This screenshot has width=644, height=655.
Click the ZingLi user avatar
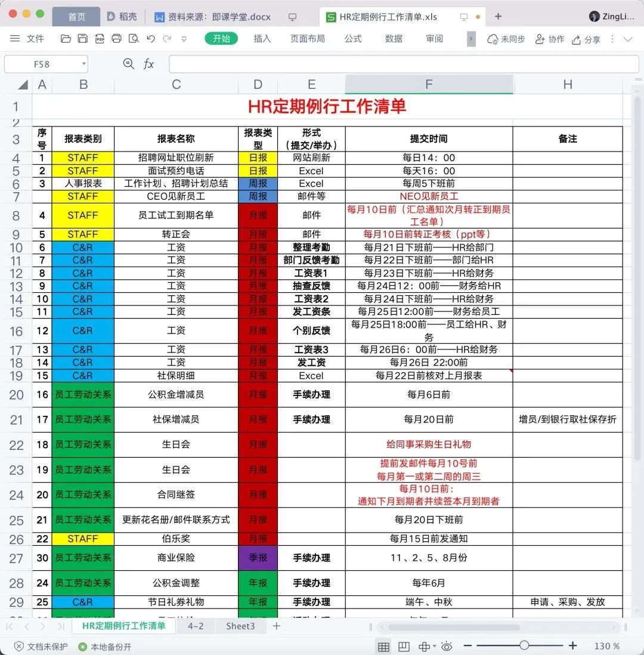click(594, 16)
